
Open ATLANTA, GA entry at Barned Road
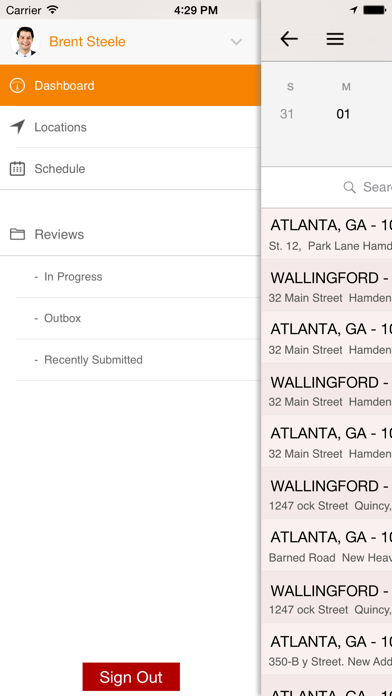327,546
